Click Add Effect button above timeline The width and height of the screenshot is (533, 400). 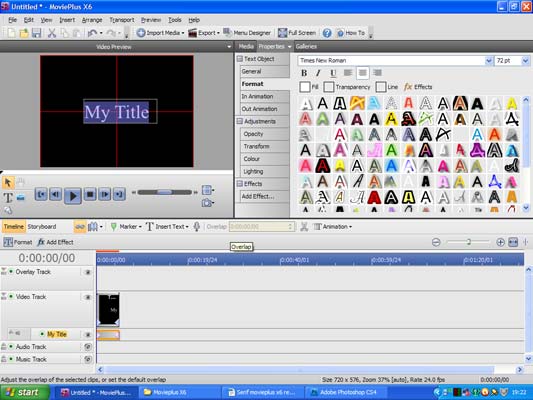[55, 242]
